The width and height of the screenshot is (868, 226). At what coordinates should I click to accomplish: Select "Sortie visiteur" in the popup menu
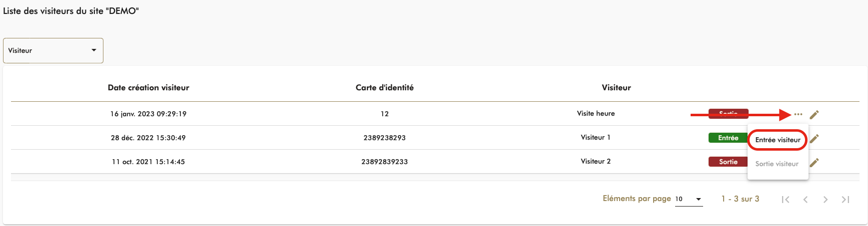(x=777, y=164)
